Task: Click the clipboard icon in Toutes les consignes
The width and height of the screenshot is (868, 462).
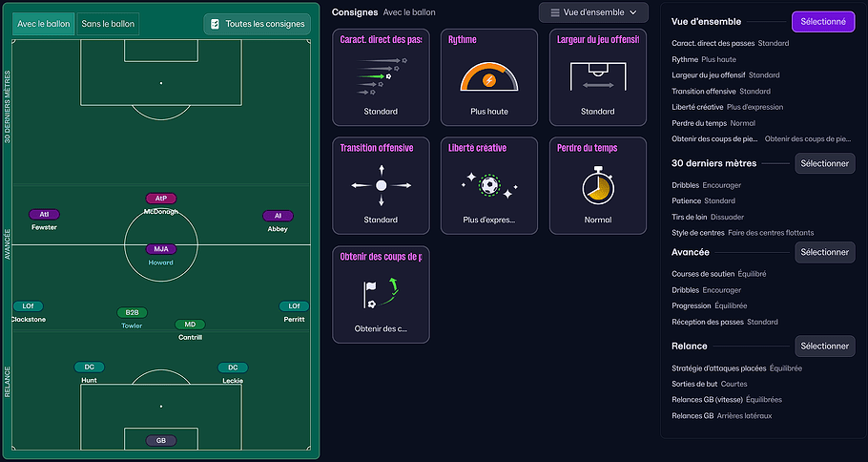Action: (215, 24)
